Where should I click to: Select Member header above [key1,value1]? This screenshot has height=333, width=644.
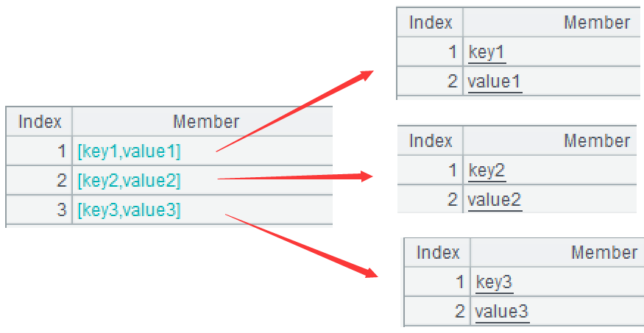click(206, 121)
